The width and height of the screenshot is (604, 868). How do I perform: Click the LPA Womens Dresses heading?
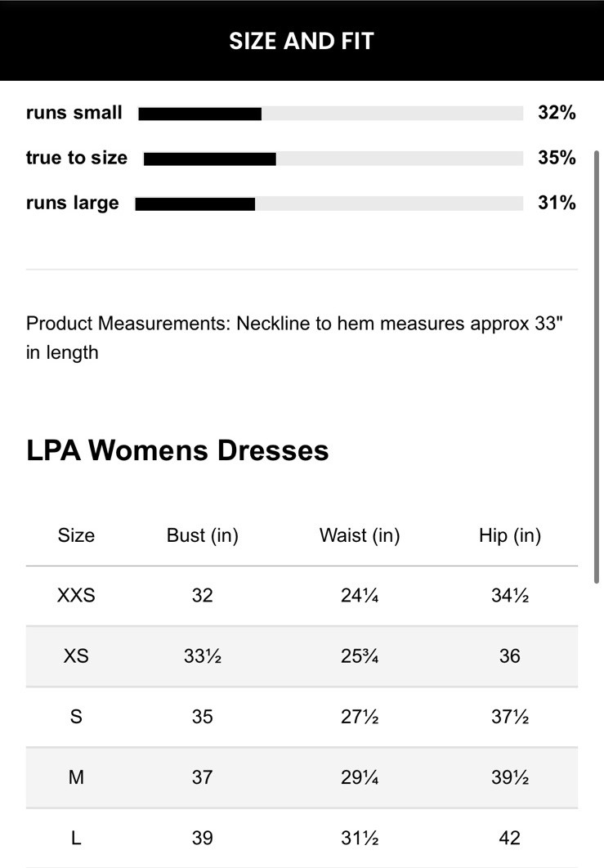point(177,450)
